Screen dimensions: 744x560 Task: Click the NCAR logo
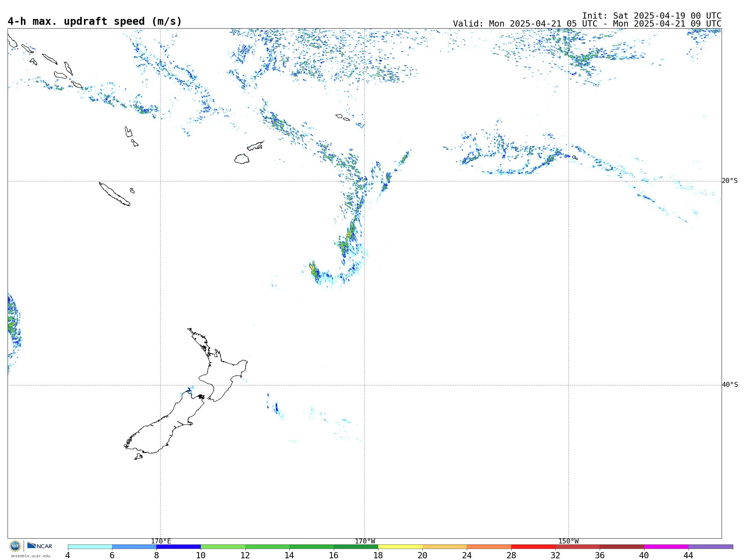40,546
